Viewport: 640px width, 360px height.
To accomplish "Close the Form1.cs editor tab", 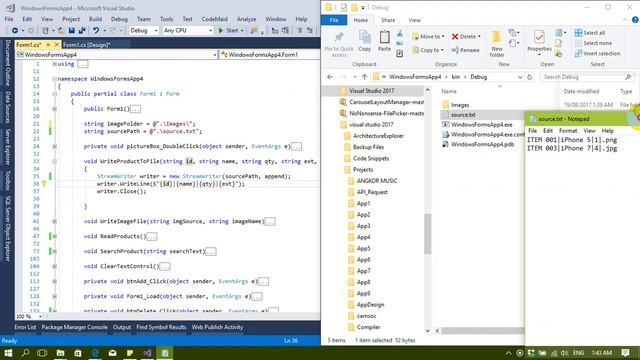I will [57, 44].
